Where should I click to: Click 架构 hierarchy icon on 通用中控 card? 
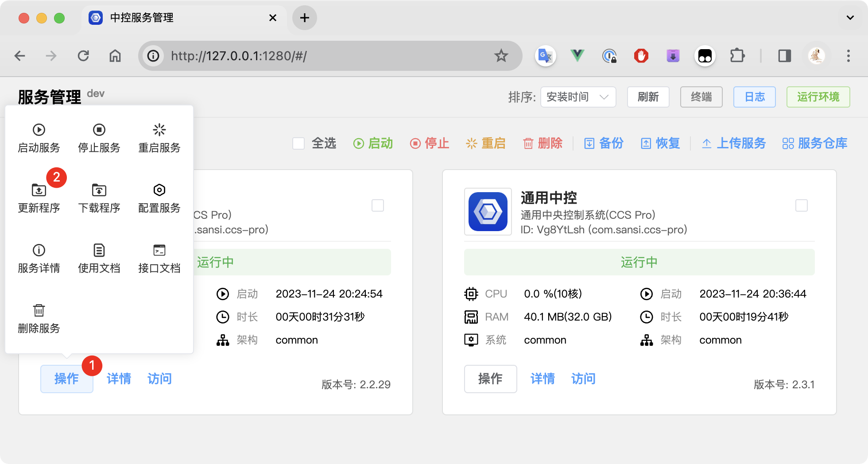647,340
